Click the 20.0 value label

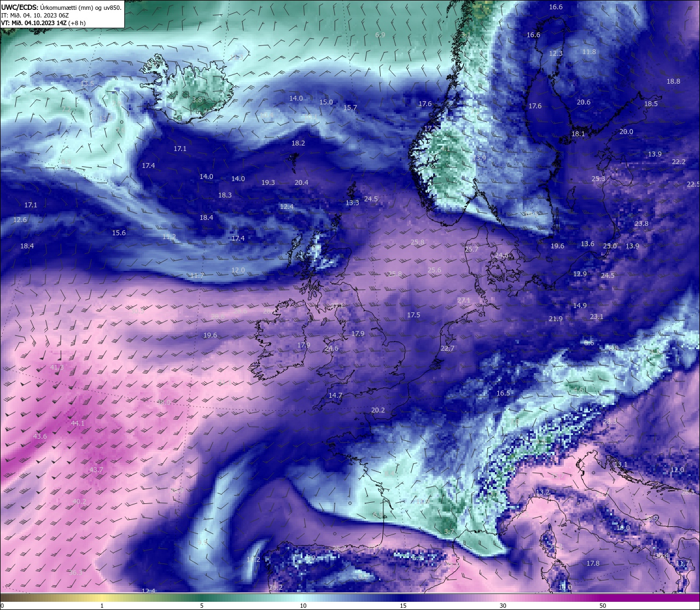point(626,132)
